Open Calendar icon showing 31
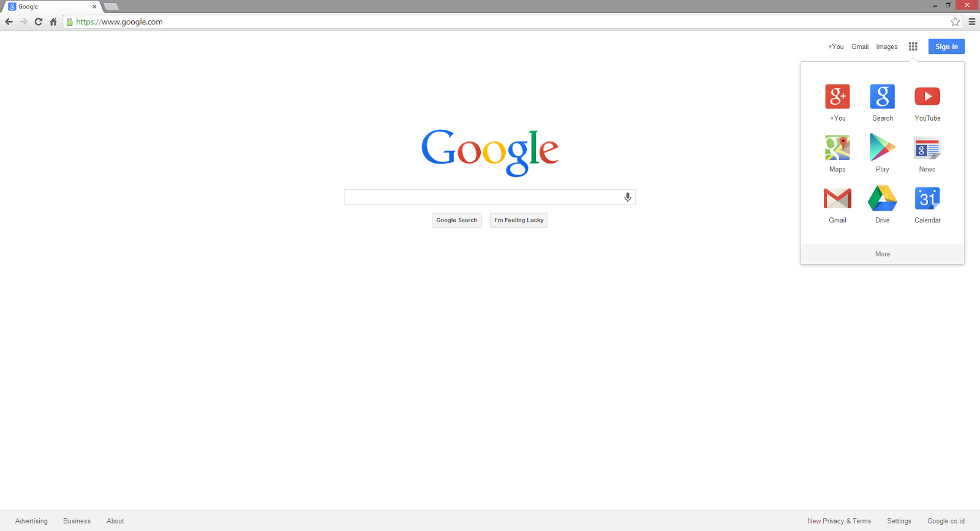 [x=927, y=198]
